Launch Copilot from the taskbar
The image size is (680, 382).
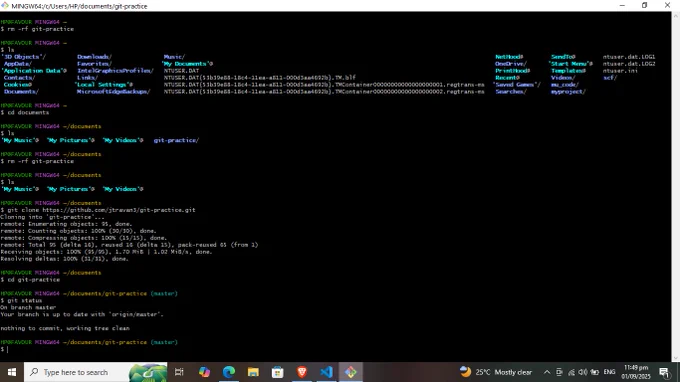pyautogui.click(x=204, y=372)
